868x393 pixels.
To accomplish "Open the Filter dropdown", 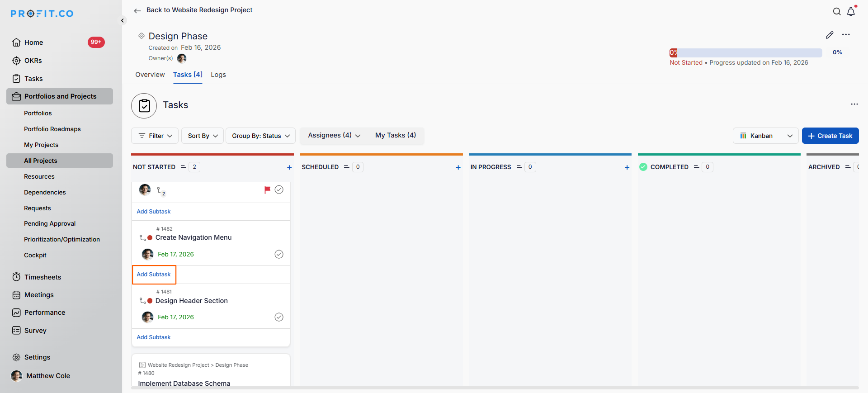I will (155, 136).
